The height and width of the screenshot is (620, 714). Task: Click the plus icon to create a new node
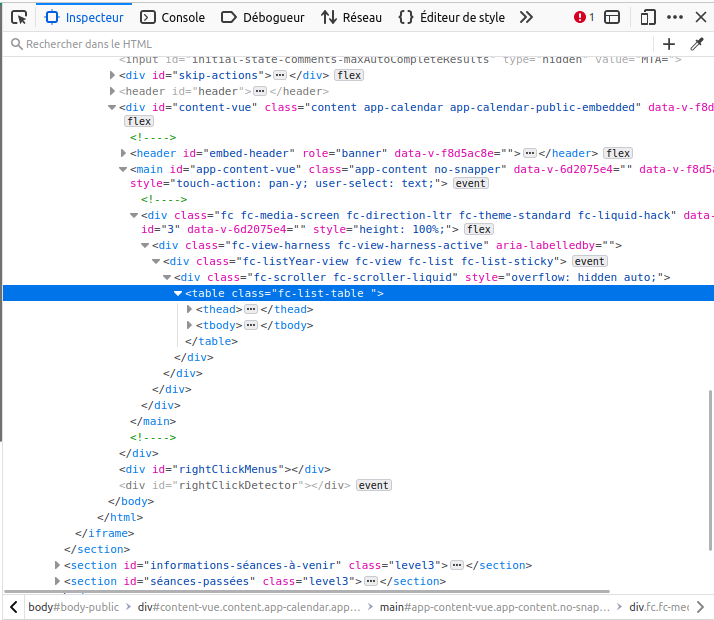(x=669, y=44)
